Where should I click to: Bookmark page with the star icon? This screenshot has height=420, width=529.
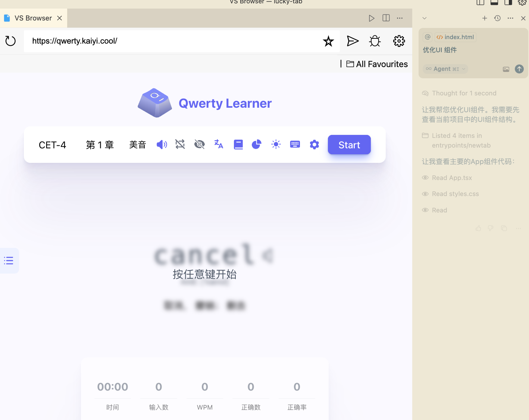(x=328, y=41)
